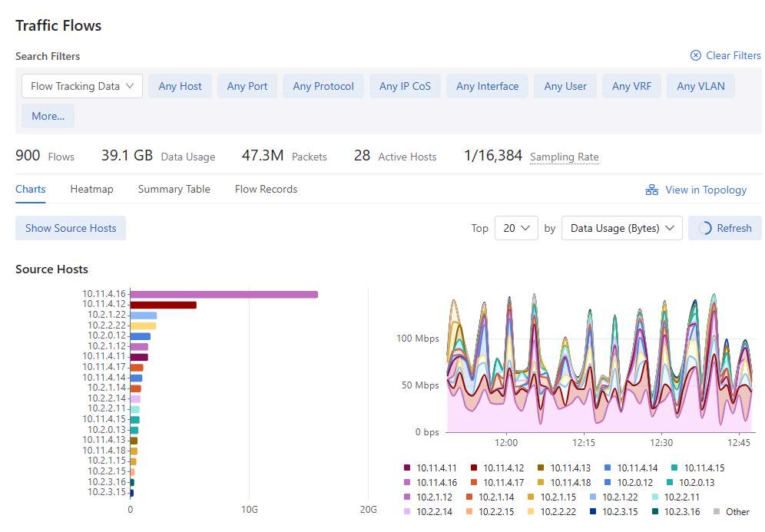Click the Refresh spinner icon

point(705,228)
